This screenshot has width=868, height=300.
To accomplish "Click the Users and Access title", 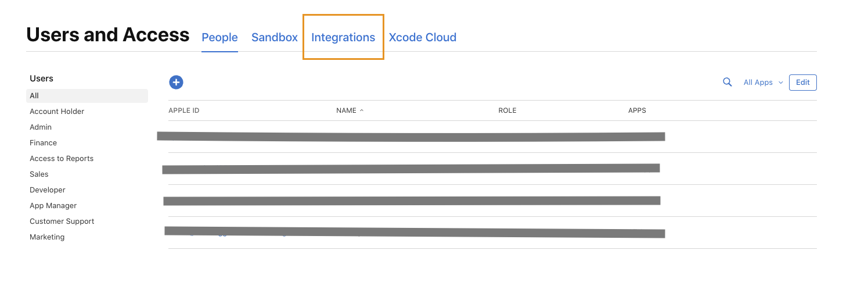I will (108, 35).
